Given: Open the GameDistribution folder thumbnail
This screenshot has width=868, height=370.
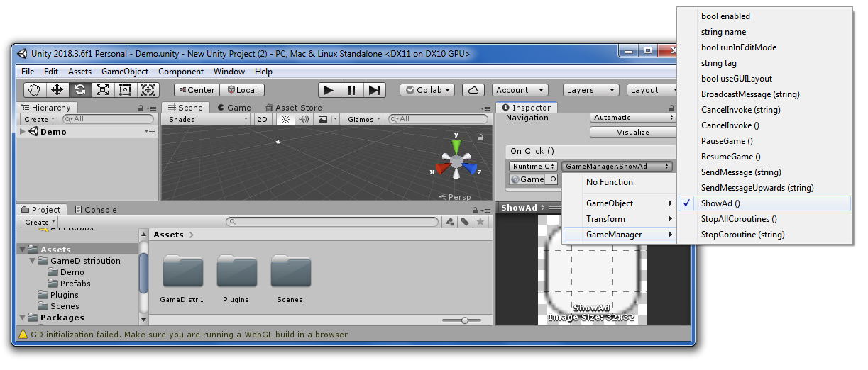Looking at the screenshot, I should click(x=183, y=271).
